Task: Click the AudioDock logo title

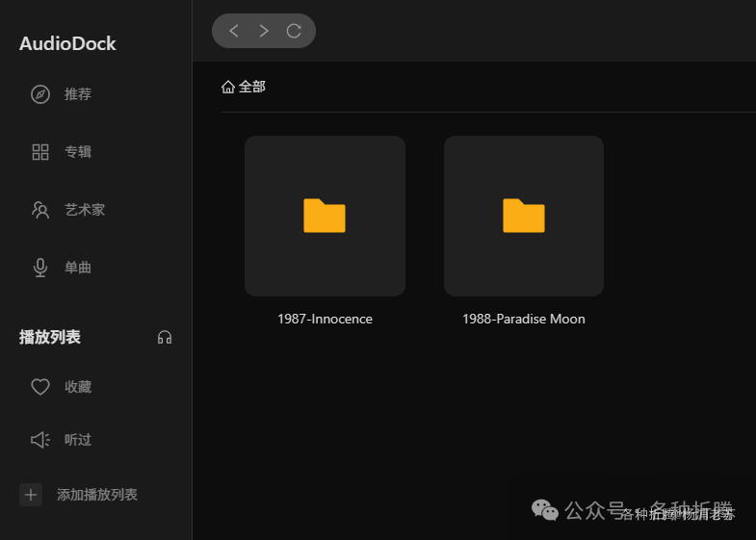Action: point(67,44)
